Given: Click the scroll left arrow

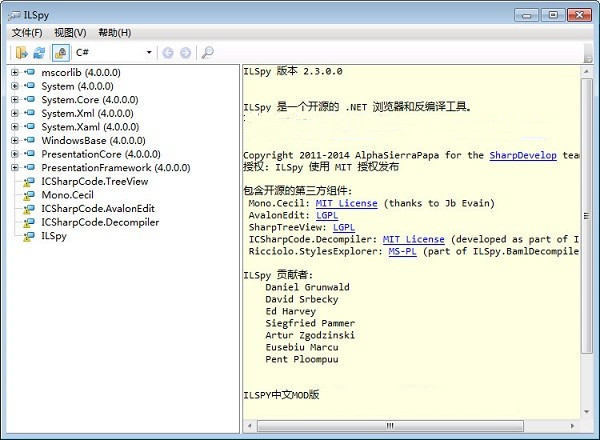Looking at the screenshot, I should click(249, 425).
